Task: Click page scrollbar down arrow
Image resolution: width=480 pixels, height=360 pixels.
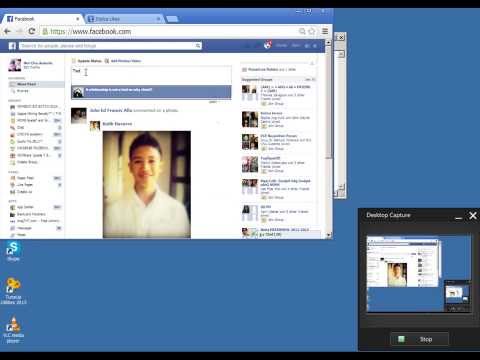Action: click(328, 235)
